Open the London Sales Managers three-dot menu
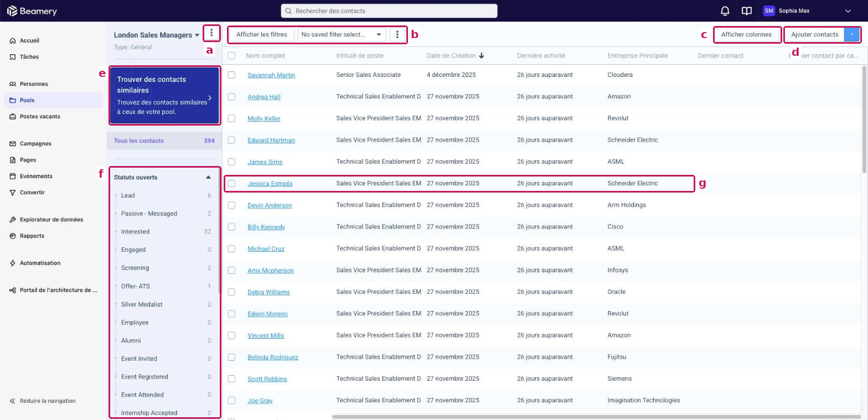The image size is (868, 420). pyautogui.click(x=211, y=33)
